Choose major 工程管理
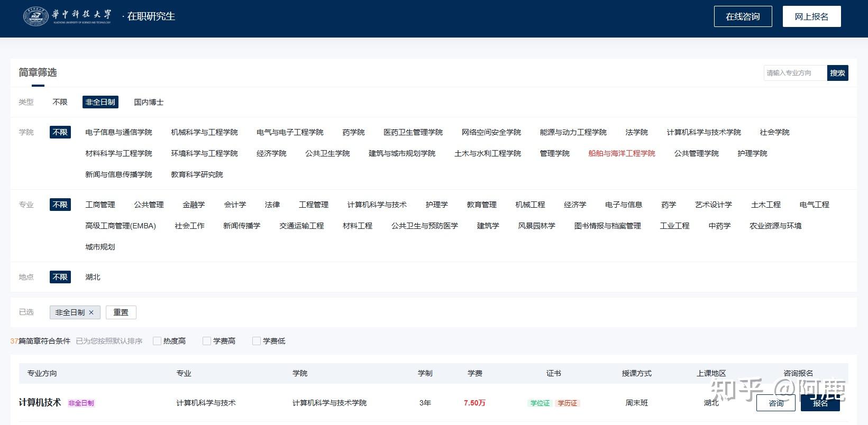This screenshot has height=425, width=868. click(314, 205)
